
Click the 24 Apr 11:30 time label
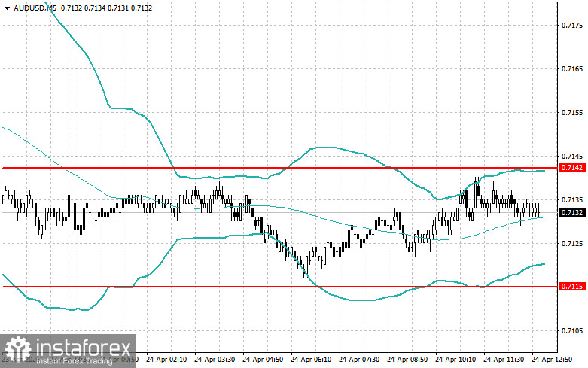(x=504, y=360)
